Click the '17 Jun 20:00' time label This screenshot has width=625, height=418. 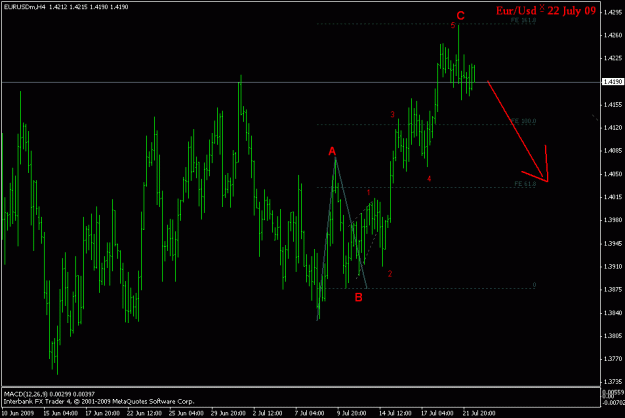pyautogui.click(x=102, y=413)
